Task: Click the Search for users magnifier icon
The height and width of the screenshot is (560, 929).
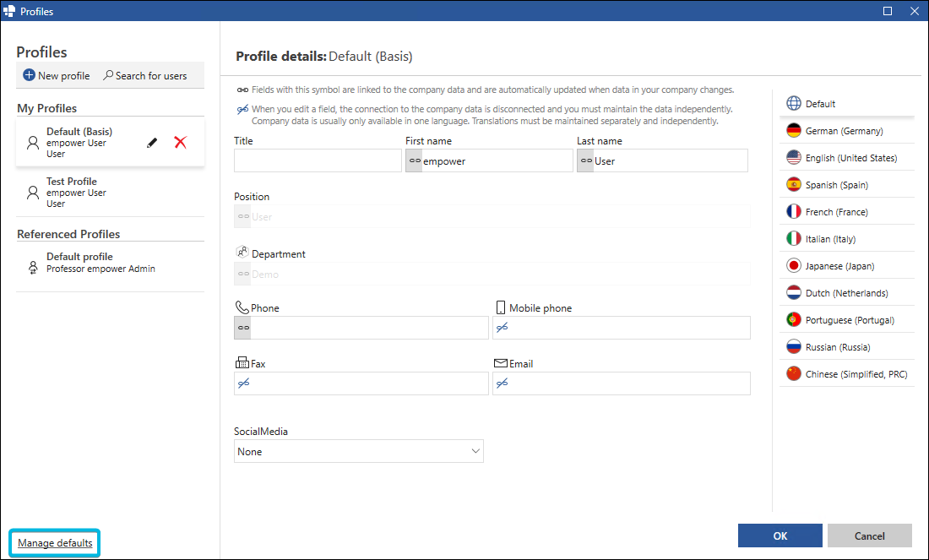Action: point(108,75)
